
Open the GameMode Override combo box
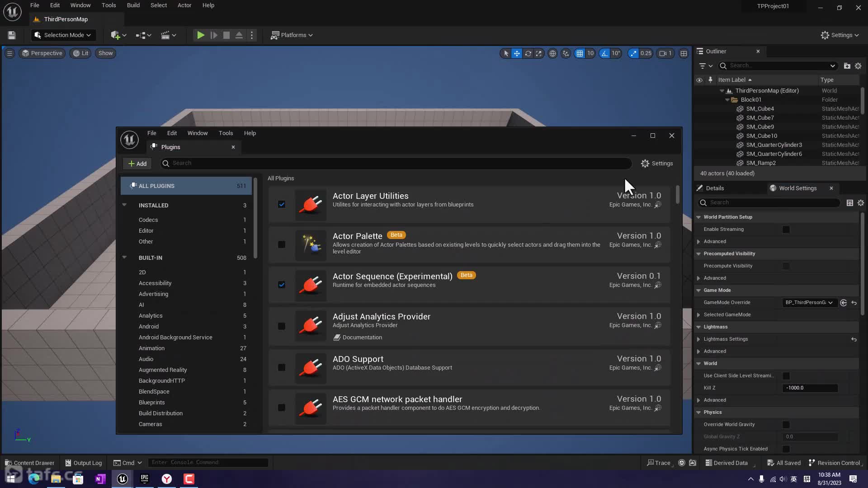pos(809,303)
